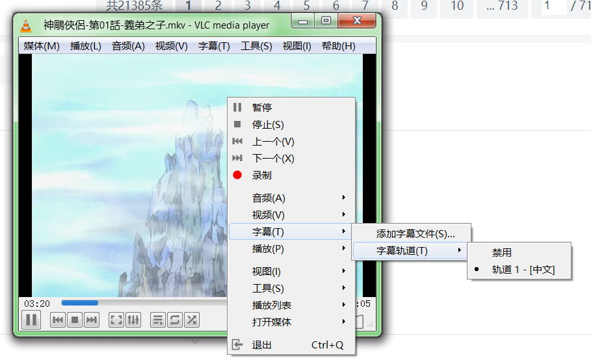Screen dimensions: 591x364
Task: Click 退出 to quit VLC
Action: click(291, 344)
